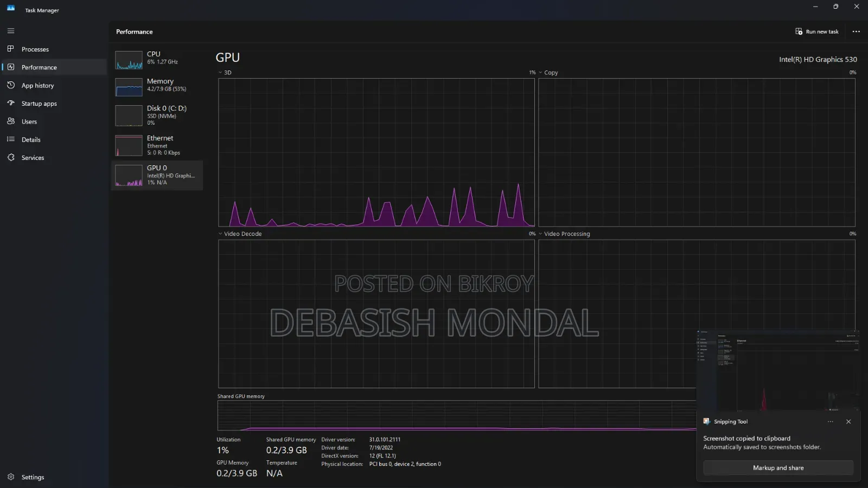Click the Temperature N/A value
Viewport: 868px width, 488px height.
click(x=275, y=473)
